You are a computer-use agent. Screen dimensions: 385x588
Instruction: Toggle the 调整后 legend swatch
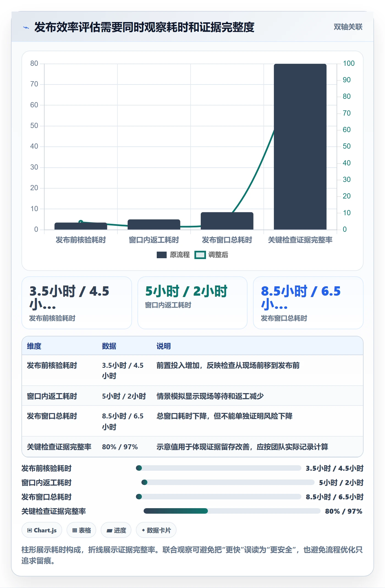tap(200, 255)
